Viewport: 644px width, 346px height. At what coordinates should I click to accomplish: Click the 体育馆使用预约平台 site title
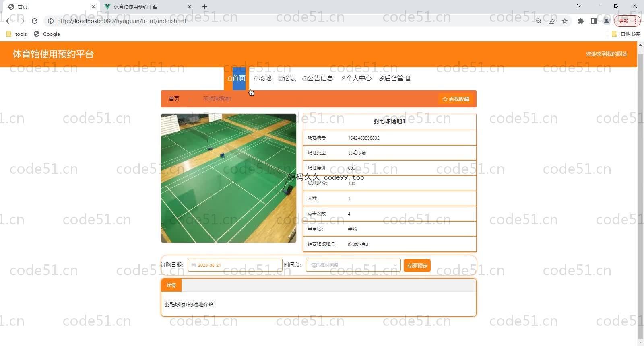point(53,54)
